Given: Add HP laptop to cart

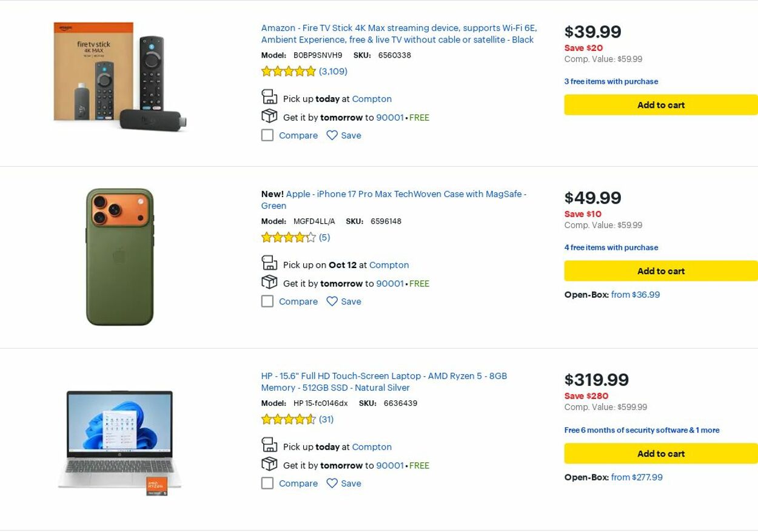Looking at the screenshot, I should (660, 454).
